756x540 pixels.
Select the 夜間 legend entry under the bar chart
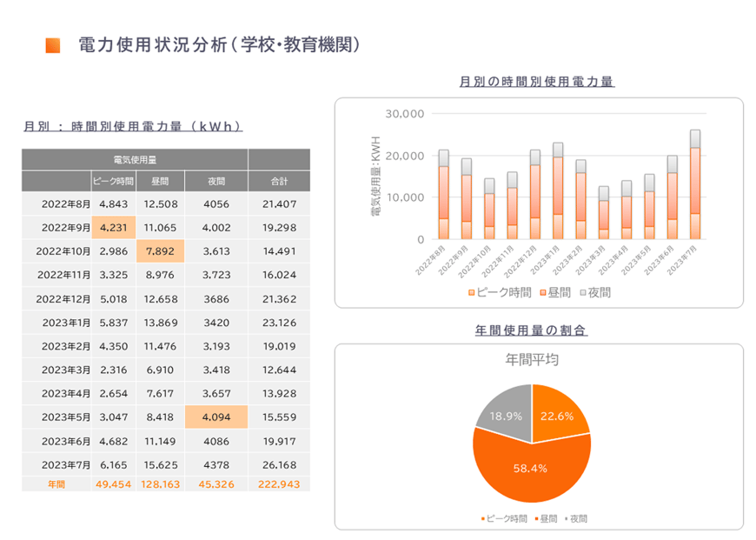coord(595,292)
